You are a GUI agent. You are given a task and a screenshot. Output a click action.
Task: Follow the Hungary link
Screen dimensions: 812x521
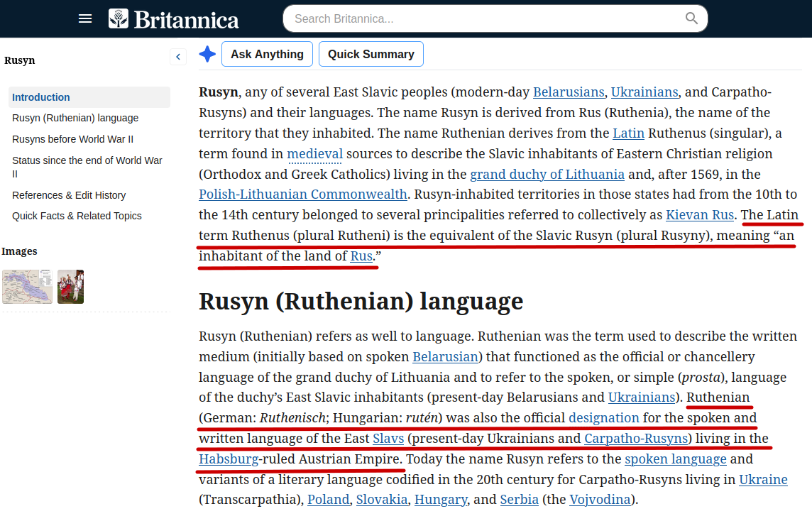pyautogui.click(x=441, y=500)
